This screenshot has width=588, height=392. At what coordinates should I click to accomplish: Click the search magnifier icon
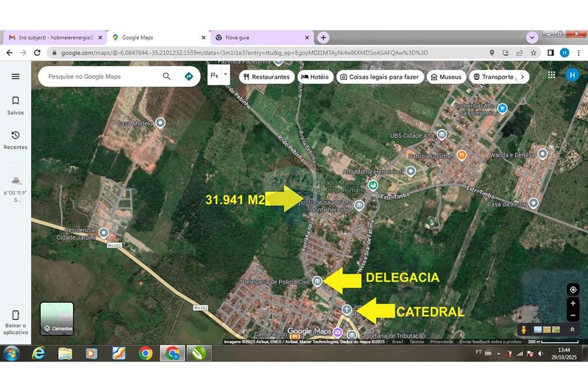coord(167,76)
